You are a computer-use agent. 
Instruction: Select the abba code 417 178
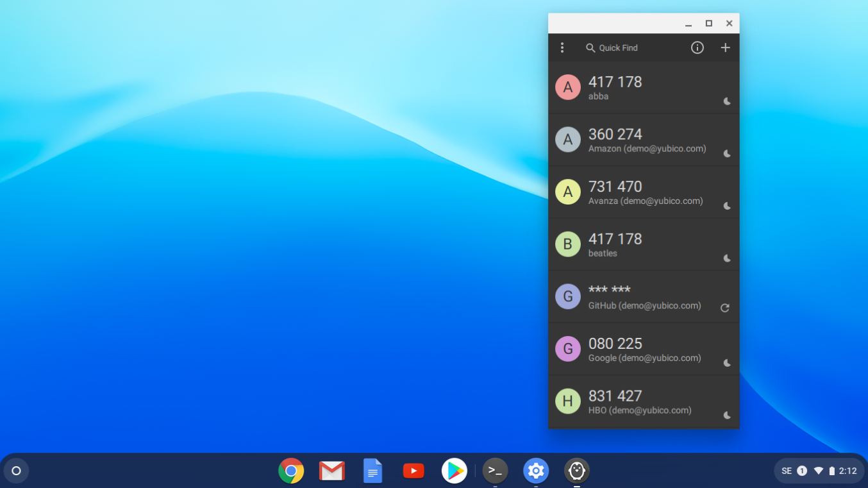pos(615,82)
